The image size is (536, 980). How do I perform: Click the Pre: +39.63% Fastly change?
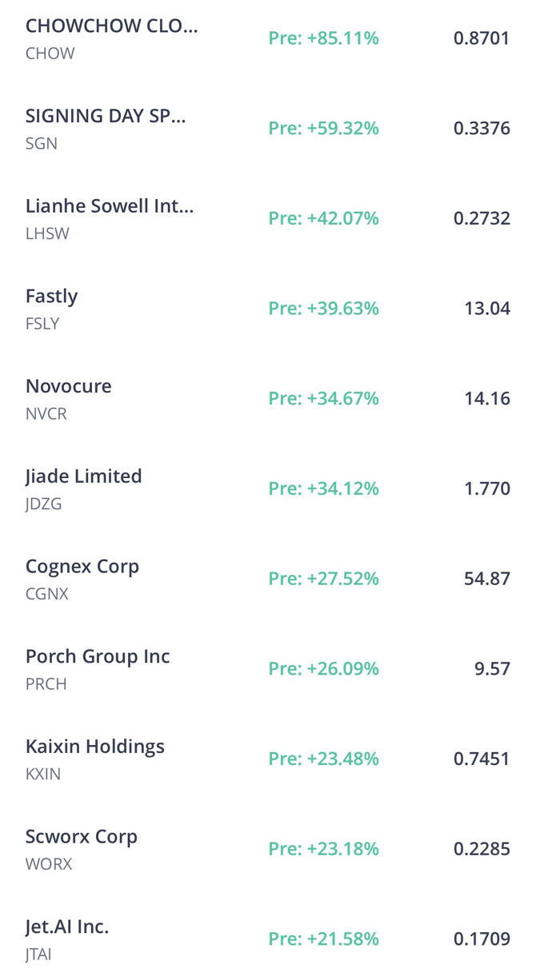coord(324,309)
